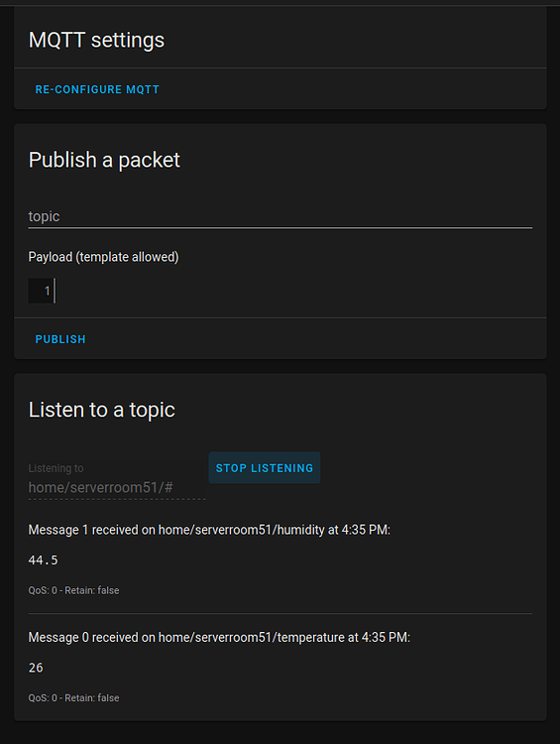Click the 26 temperature payload value
This screenshot has height=744, width=560.
pyautogui.click(x=36, y=668)
